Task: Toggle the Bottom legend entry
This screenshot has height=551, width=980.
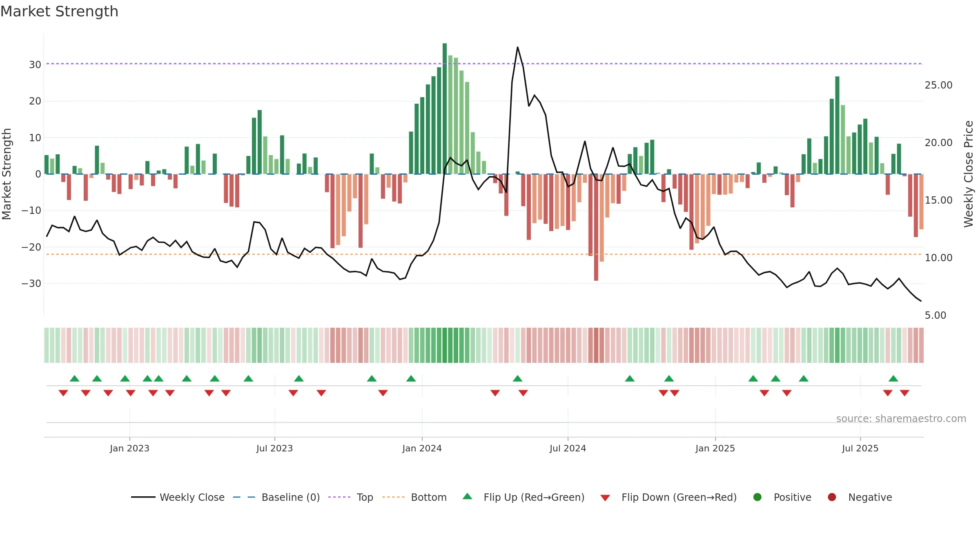Action: click(414, 497)
